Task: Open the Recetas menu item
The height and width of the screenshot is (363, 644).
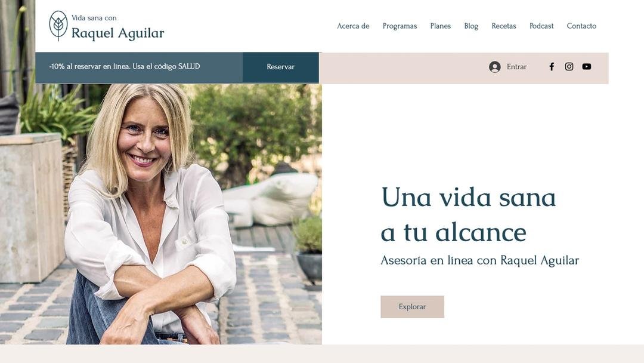Action: [x=503, y=26]
